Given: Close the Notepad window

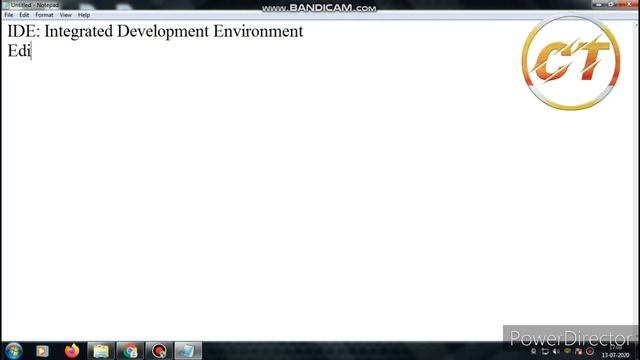Looking at the screenshot, I should (x=629, y=4).
